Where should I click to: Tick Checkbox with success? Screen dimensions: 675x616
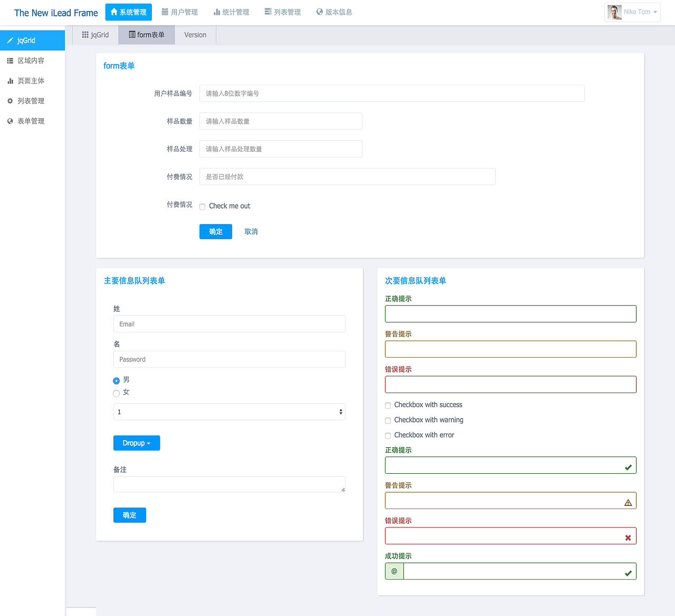click(x=388, y=406)
